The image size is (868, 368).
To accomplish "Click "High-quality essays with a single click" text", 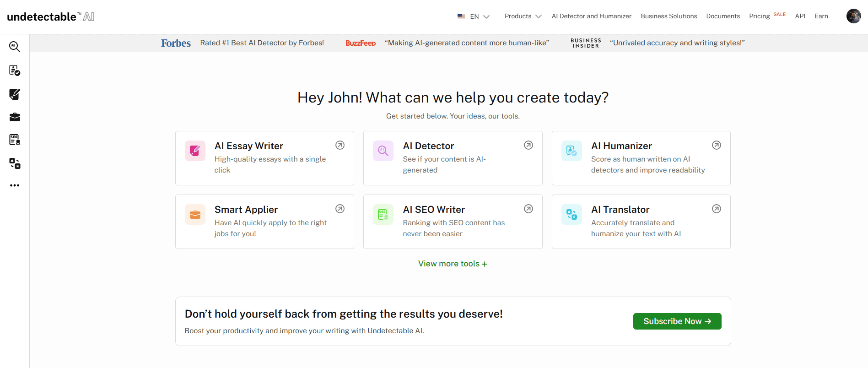I will tap(270, 164).
